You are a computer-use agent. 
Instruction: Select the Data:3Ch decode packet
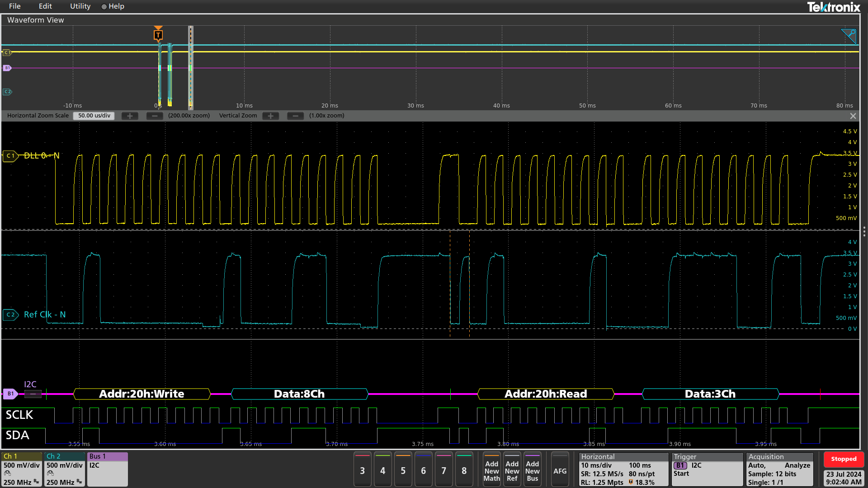(x=710, y=394)
